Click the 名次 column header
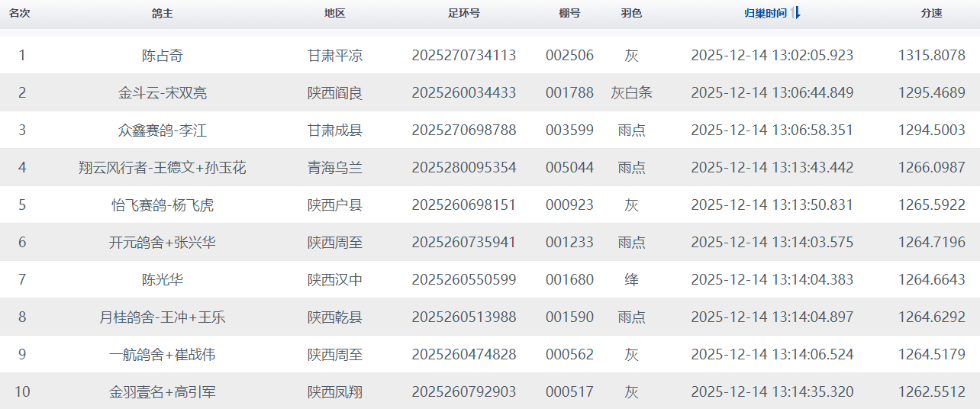The image size is (980, 409). pyautogui.click(x=19, y=14)
